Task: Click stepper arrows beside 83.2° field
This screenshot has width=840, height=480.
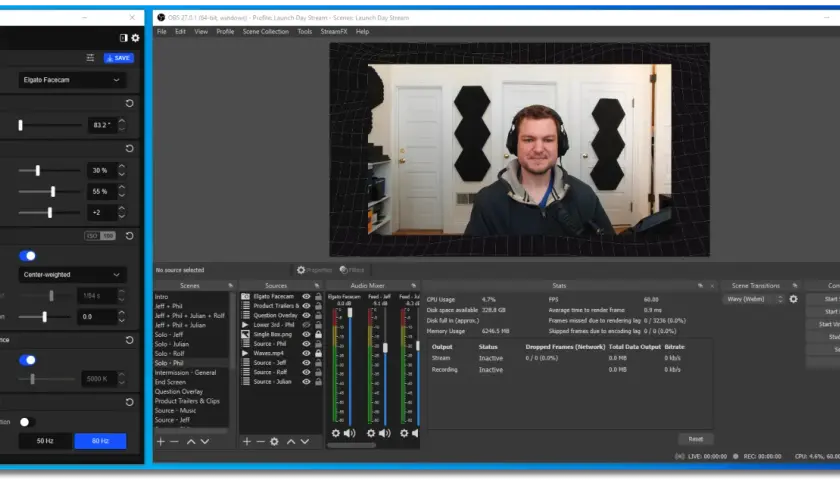Action: click(122, 125)
